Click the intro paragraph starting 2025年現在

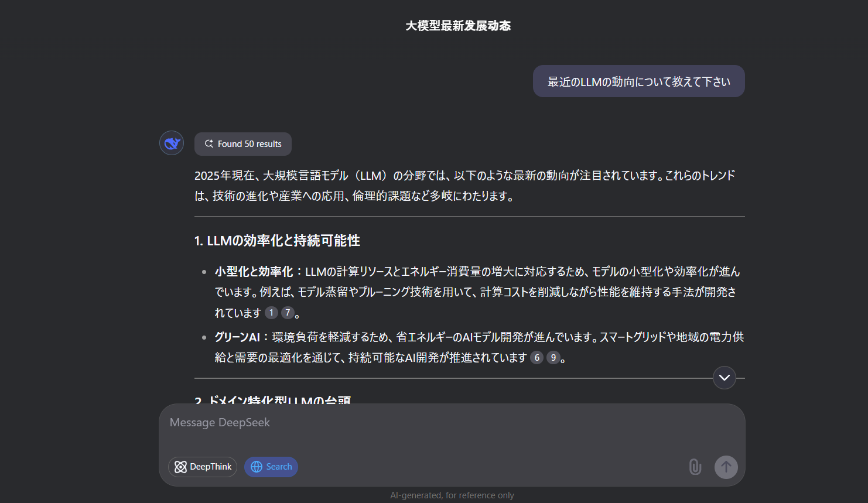tap(465, 186)
